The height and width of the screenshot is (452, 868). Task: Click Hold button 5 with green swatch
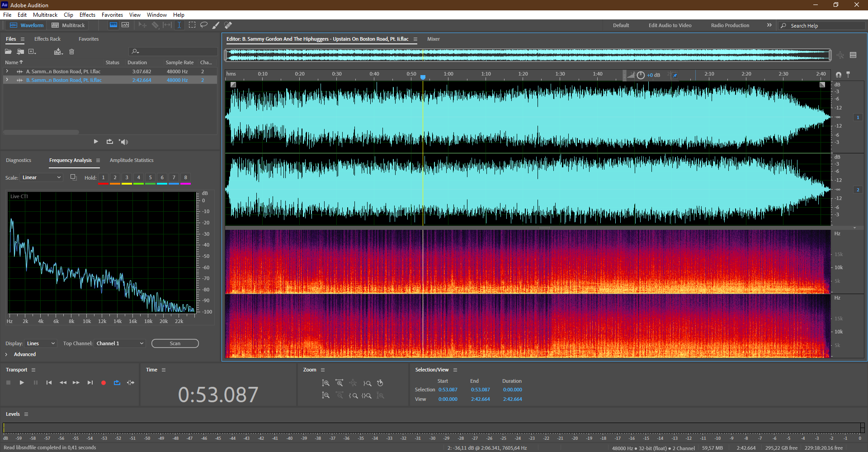click(x=151, y=178)
